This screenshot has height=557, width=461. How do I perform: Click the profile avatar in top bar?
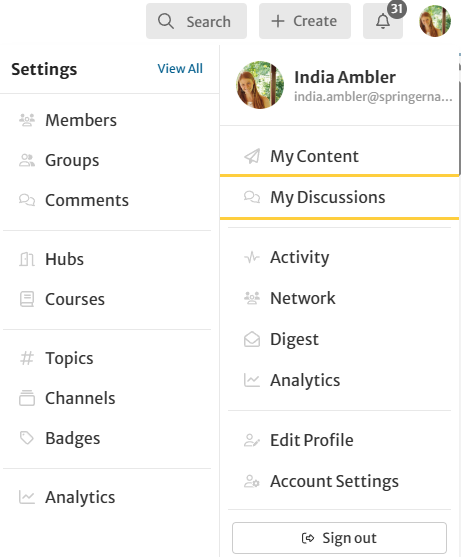(435, 21)
